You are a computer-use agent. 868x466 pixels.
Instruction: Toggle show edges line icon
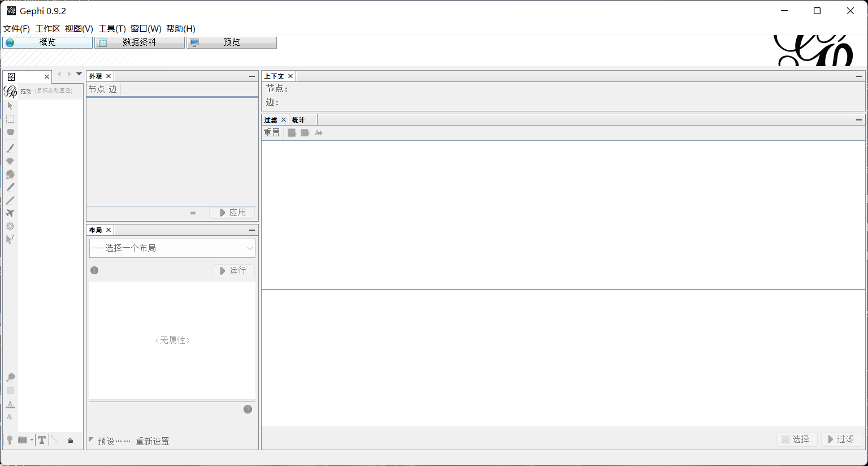54,440
